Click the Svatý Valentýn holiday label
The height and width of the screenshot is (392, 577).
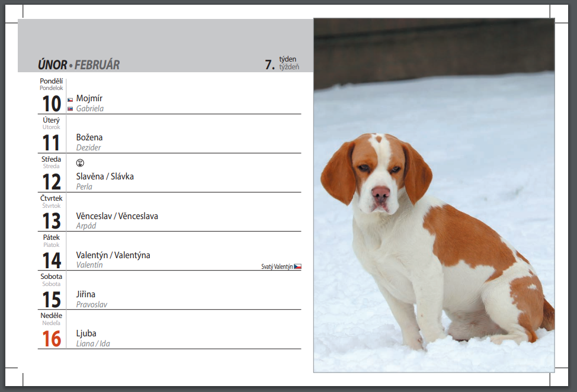[x=277, y=267]
